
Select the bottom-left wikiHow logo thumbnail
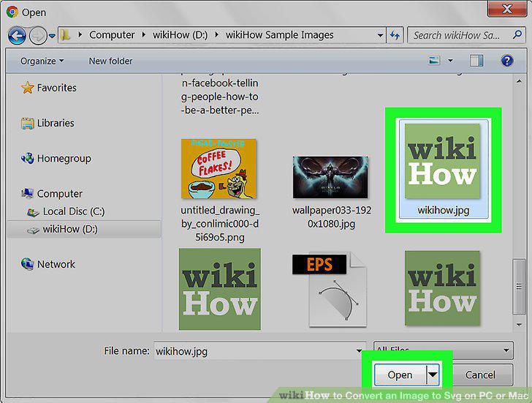pyautogui.click(x=220, y=289)
